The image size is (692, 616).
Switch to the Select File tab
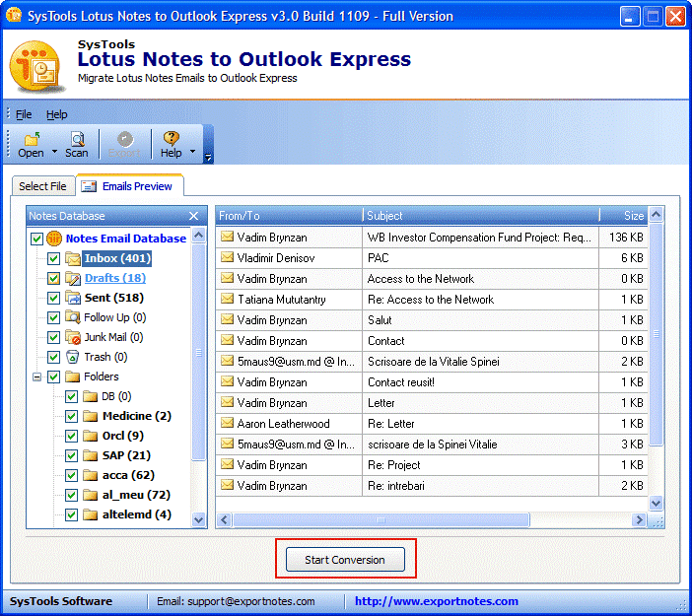click(42, 186)
